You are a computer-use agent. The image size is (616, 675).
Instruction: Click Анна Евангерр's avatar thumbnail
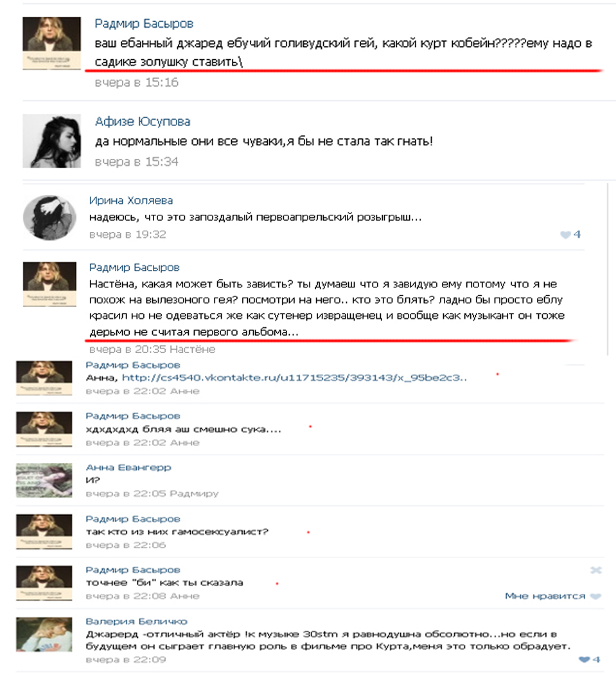pos(44,480)
